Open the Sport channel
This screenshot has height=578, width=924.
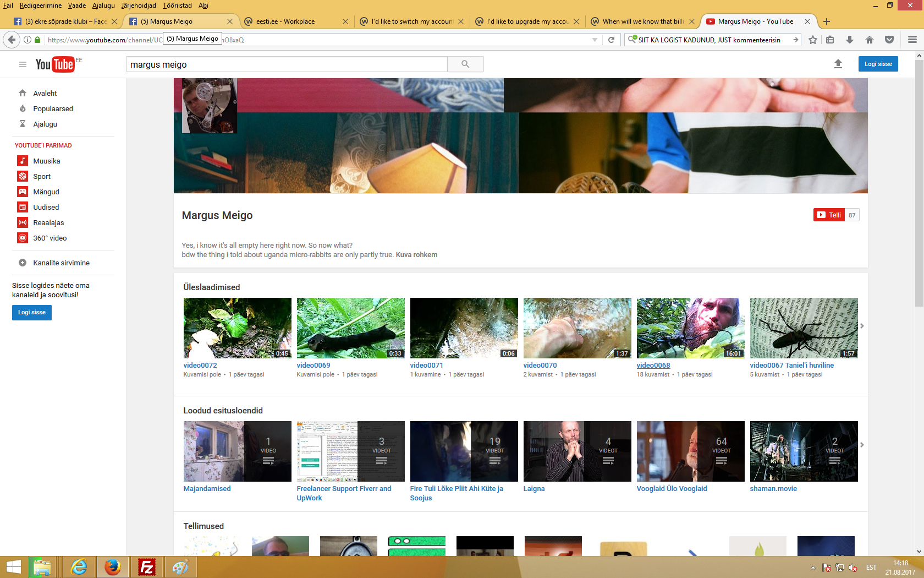(x=34, y=176)
